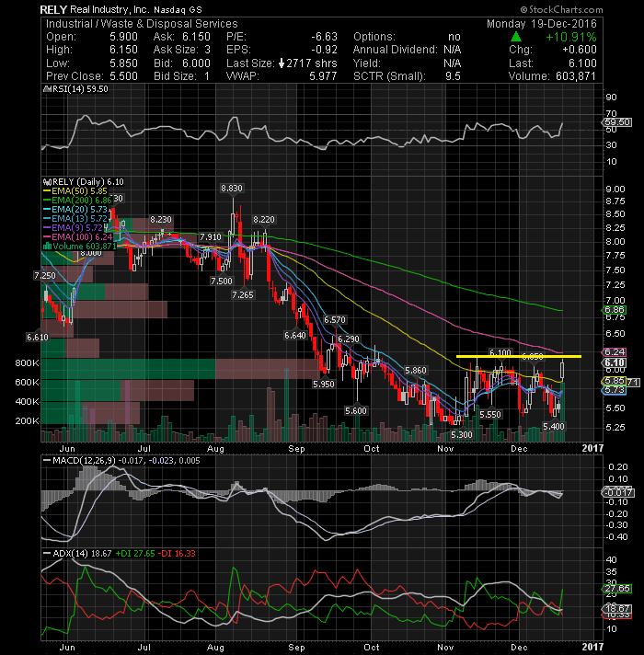Click the RELY ticker symbol in title
644x655 pixels.
53,9
